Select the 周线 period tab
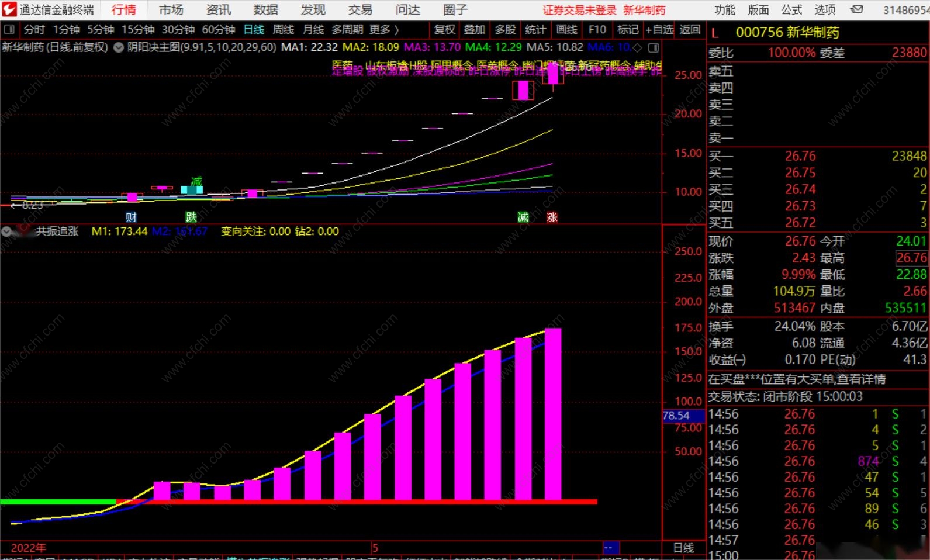This screenshot has width=930, height=560. coord(284,30)
